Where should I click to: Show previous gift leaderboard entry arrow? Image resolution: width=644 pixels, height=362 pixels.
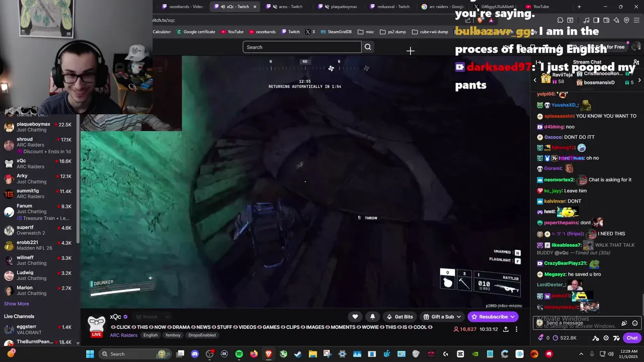coord(535,80)
